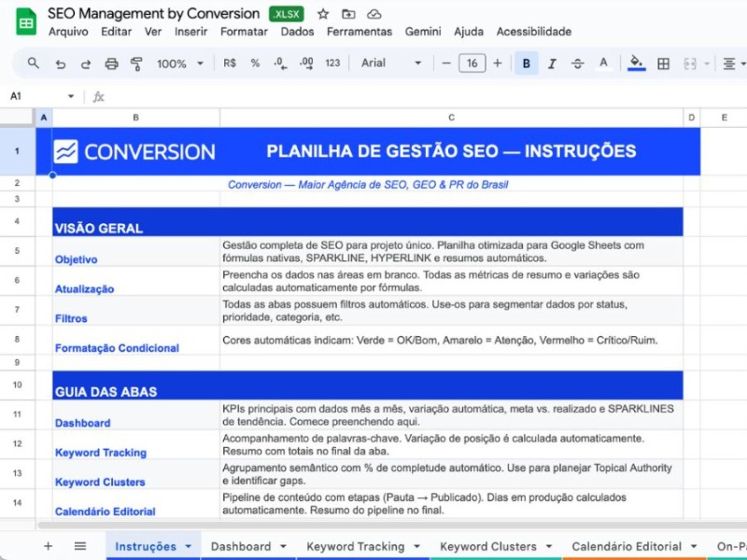Check the cloud save status icon
The height and width of the screenshot is (560, 747).
tap(374, 14)
